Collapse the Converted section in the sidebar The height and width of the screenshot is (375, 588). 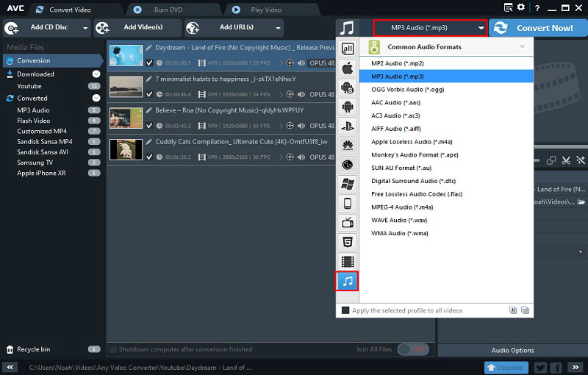point(96,98)
